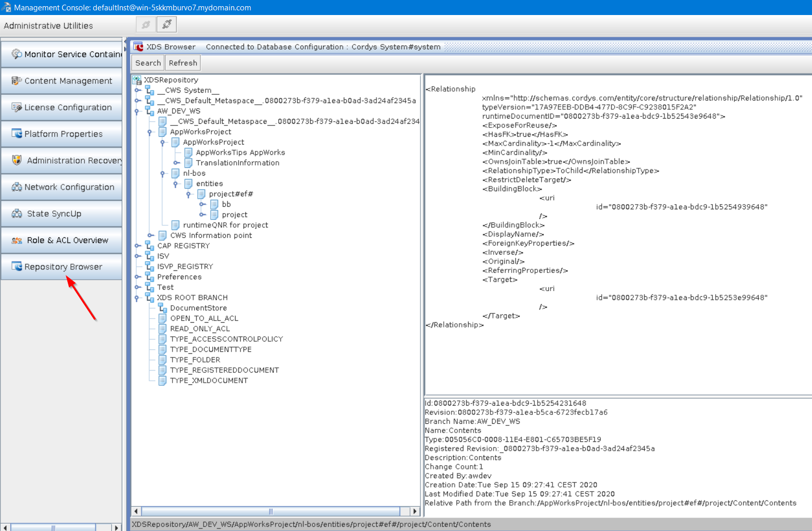Open Administration Recovery from sidebar
The width and height of the screenshot is (812, 531).
[61, 160]
